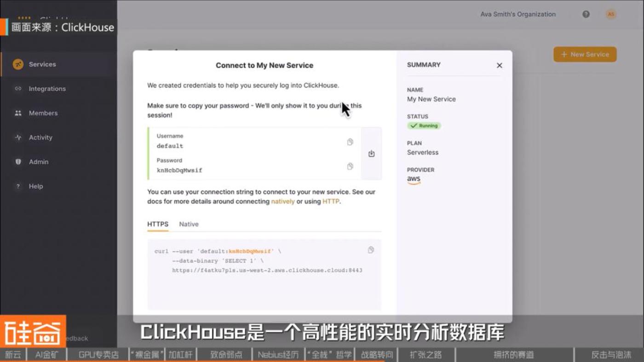The width and height of the screenshot is (644, 362).
Task: Select Services in the sidebar
Action: [42, 64]
